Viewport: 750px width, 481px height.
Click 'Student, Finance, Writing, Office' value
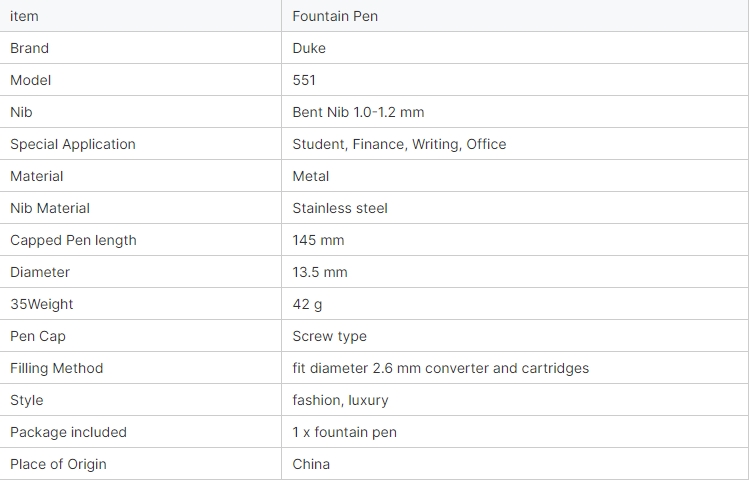[x=399, y=144]
